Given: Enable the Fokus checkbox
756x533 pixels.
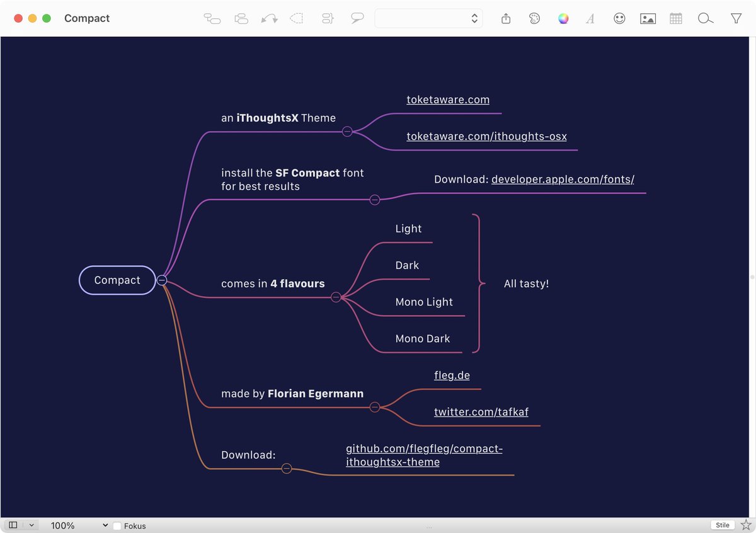Looking at the screenshot, I should coord(117,525).
